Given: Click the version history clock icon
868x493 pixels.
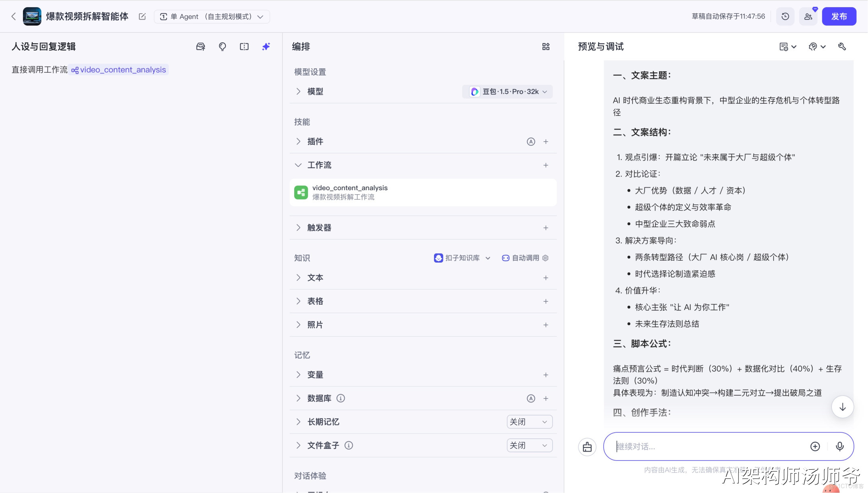Looking at the screenshot, I should pyautogui.click(x=785, y=16).
